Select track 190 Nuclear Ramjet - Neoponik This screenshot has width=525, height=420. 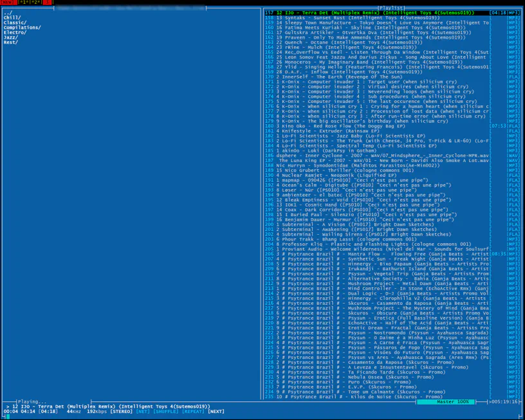392,176
